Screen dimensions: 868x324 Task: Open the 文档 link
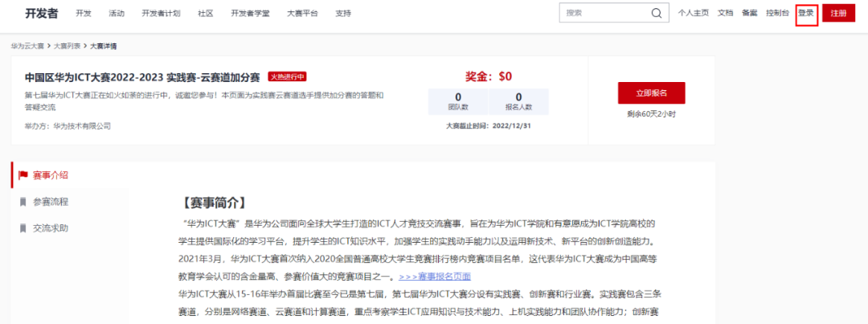725,14
